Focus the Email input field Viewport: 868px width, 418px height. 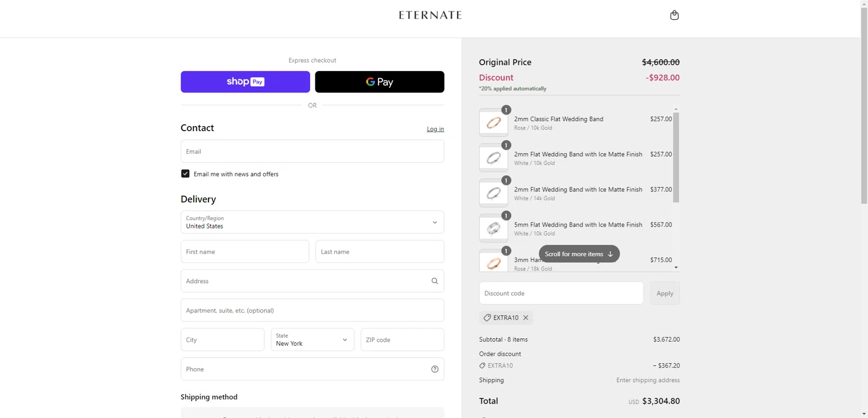point(312,151)
